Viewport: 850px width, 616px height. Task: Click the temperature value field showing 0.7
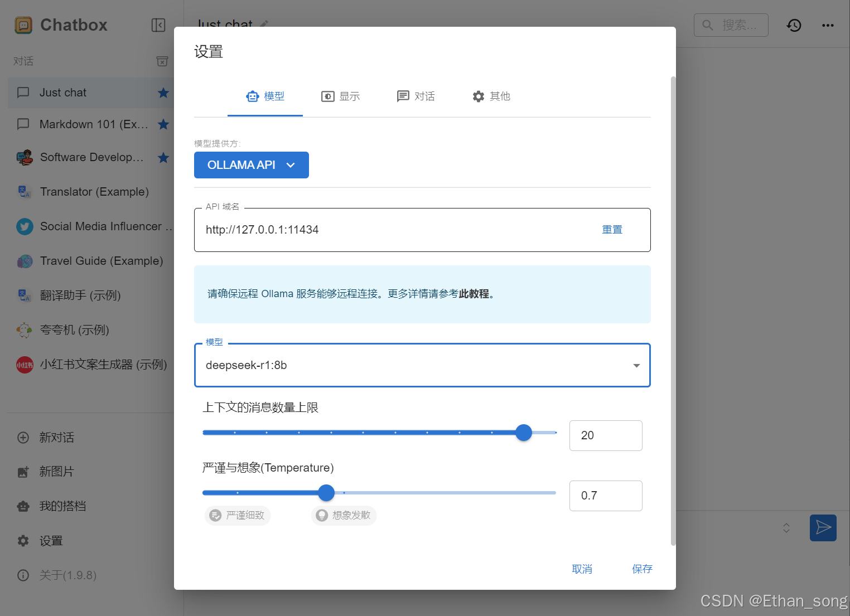click(x=606, y=496)
